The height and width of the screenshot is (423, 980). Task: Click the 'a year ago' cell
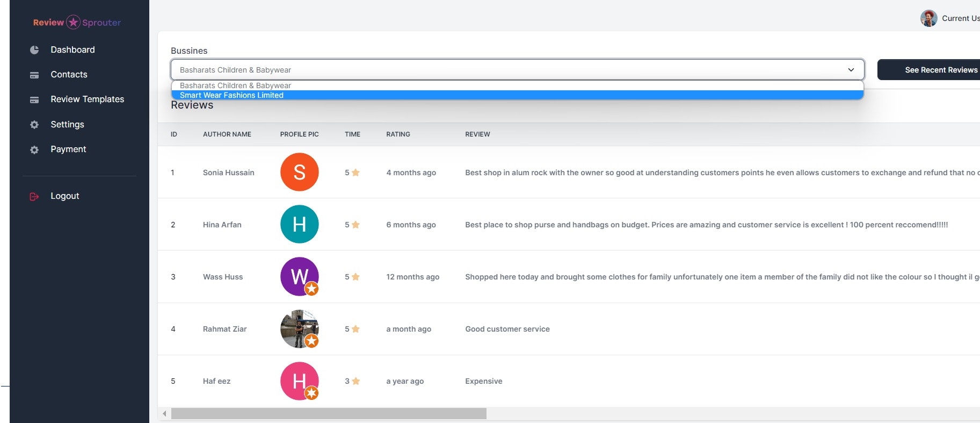coord(405,381)
